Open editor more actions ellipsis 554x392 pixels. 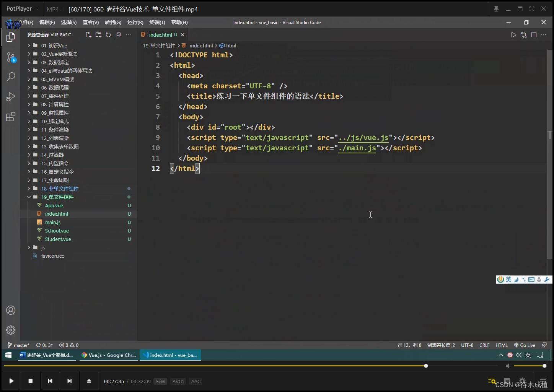[x=544, y=35]
